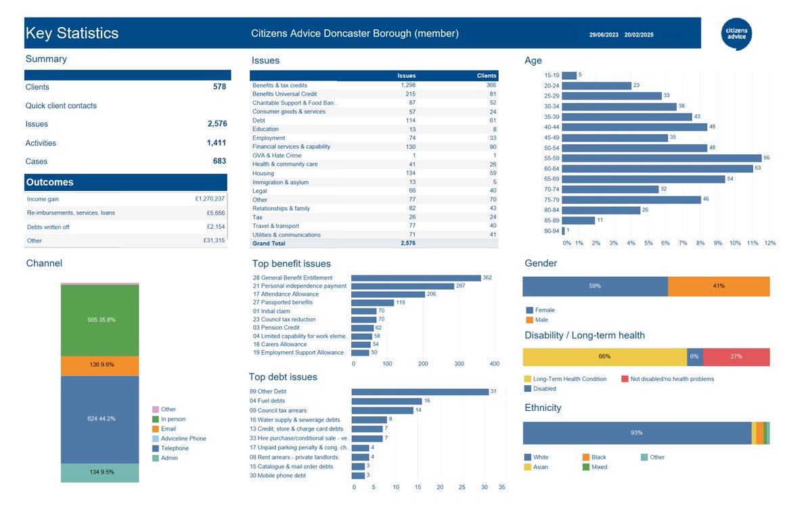The image size is (812, 511).
Task: Click the White ethnicity legend swatch
Action: [x=528, y=458]
